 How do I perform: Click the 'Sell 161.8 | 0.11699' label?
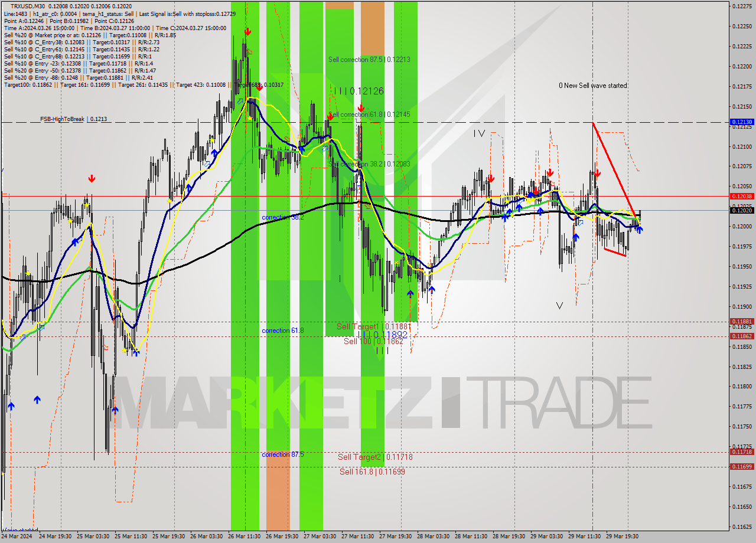(372, 472)
